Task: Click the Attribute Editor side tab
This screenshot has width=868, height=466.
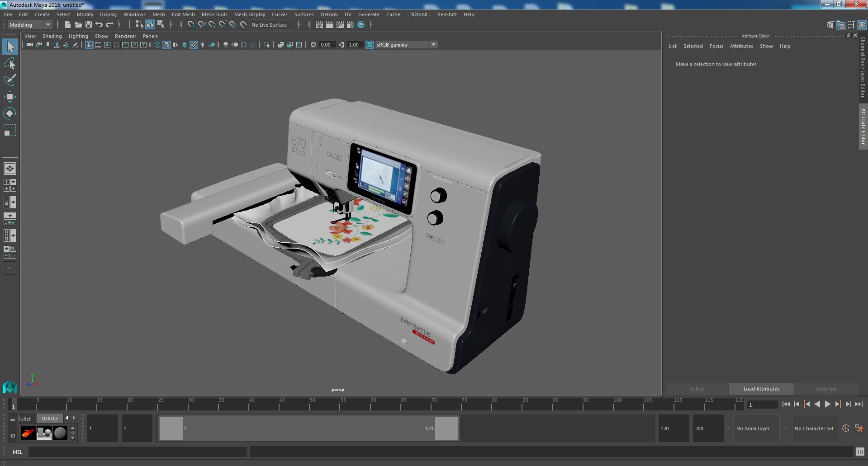Action: pyautogui.click(x=863, y=127)
